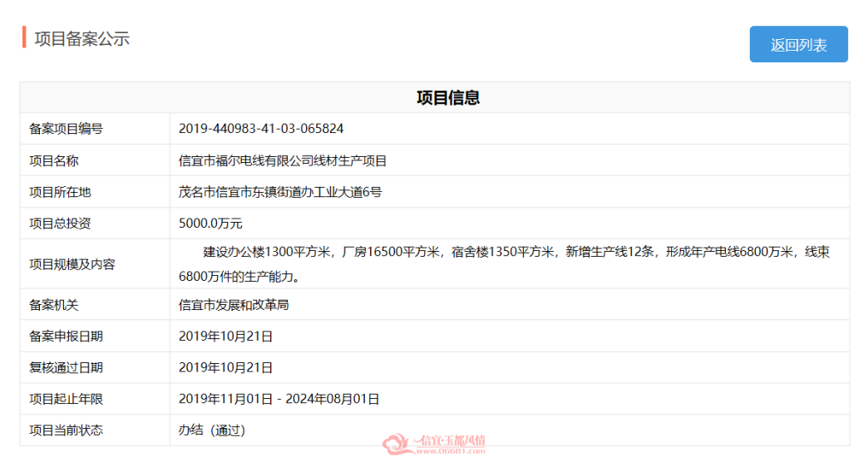Click the orange bar beside 项目备案公示
Screen dimensions: 868x462
pos(24,37)
